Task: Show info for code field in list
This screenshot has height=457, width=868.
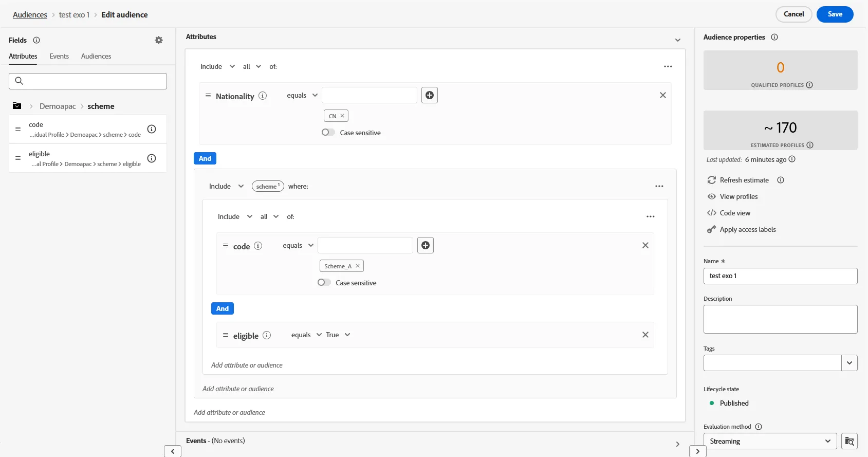Action: point(152,129)
